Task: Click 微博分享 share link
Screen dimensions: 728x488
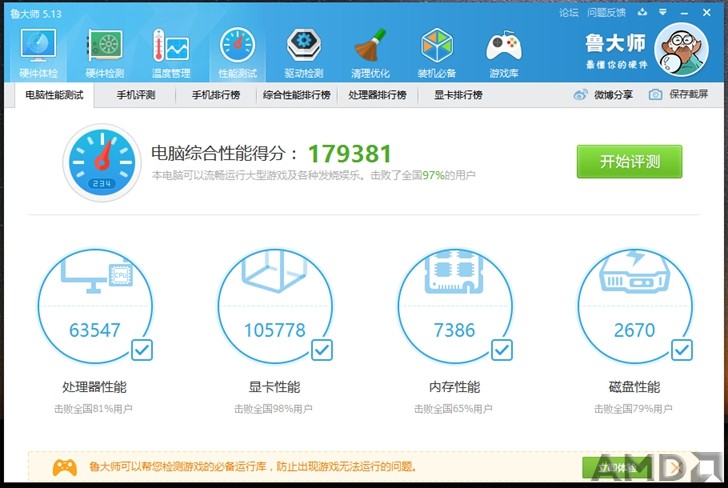Action: point(613,95)
